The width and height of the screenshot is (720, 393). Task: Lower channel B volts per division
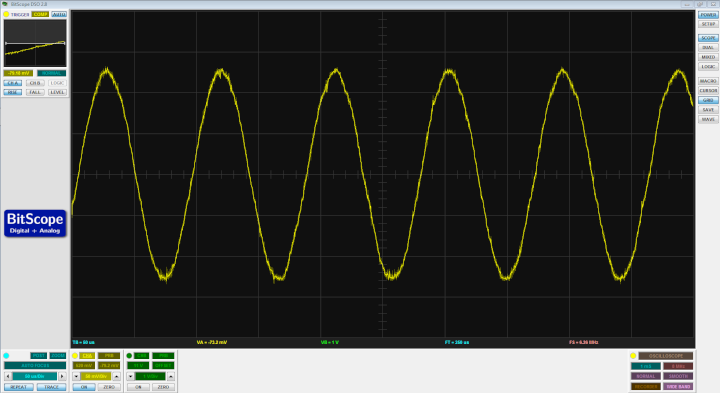click(130, 376)
